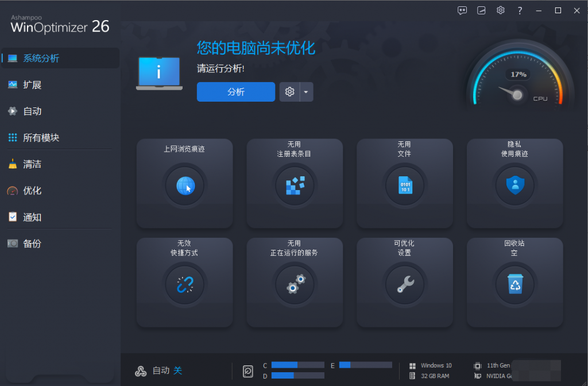Image resolution: width=588 pixels, height=386 pixels.
Task: Click the blue 分析 button
Action: 235,92
